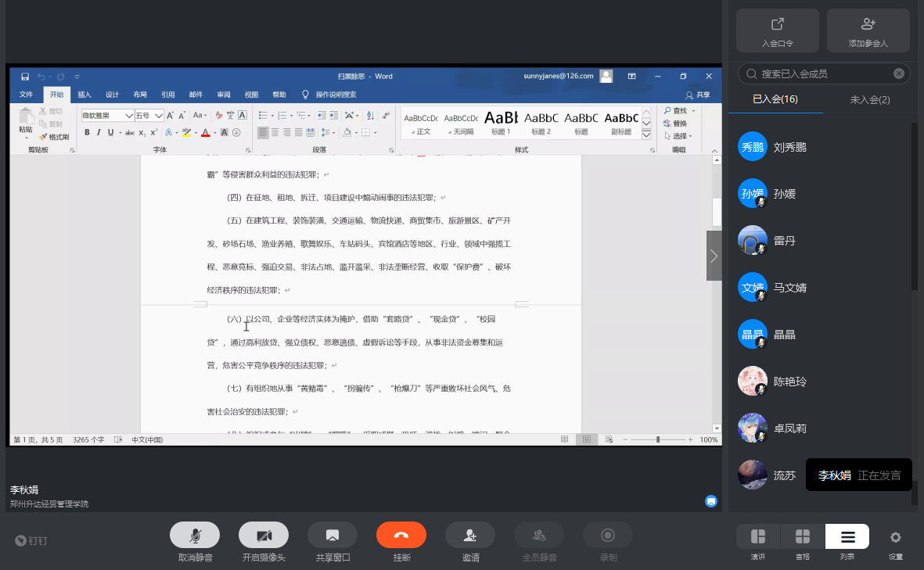Viewport: 924px width, 570px height.
Task: Open font size 五号 dropdown
Action: pos(159,116)
